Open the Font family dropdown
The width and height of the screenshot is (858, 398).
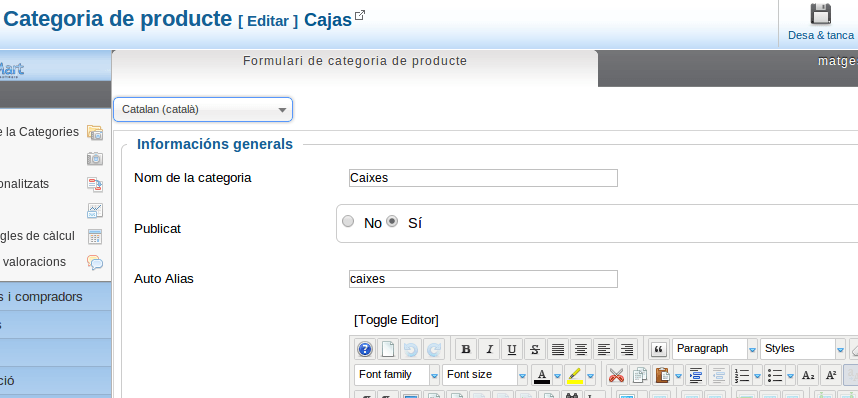(397, 375)
